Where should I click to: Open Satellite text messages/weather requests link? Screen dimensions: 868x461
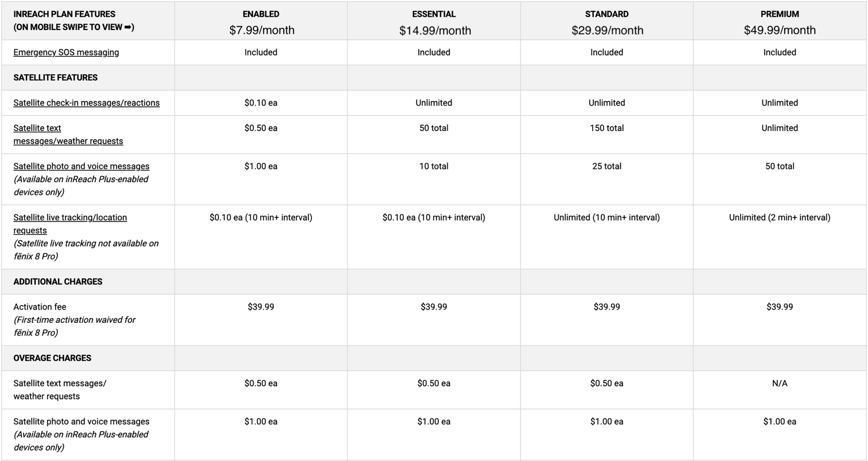(68, 135)
